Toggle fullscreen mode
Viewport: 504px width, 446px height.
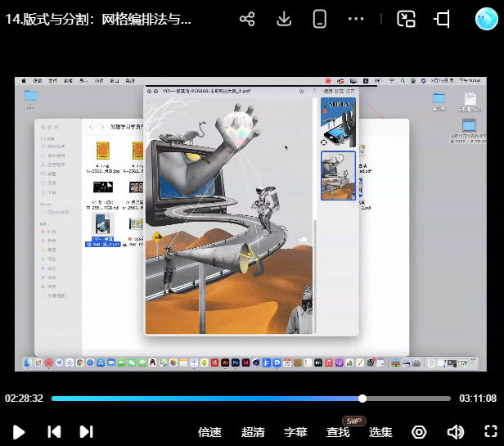(490, 432)
